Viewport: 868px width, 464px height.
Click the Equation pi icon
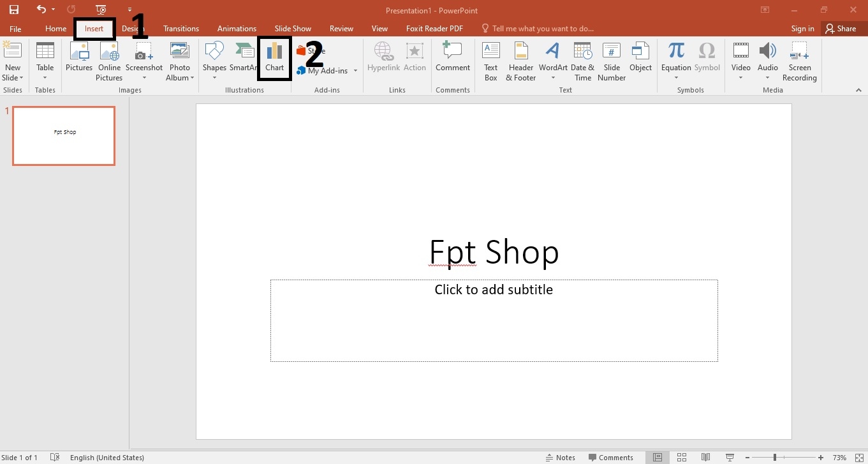[675, 52]
